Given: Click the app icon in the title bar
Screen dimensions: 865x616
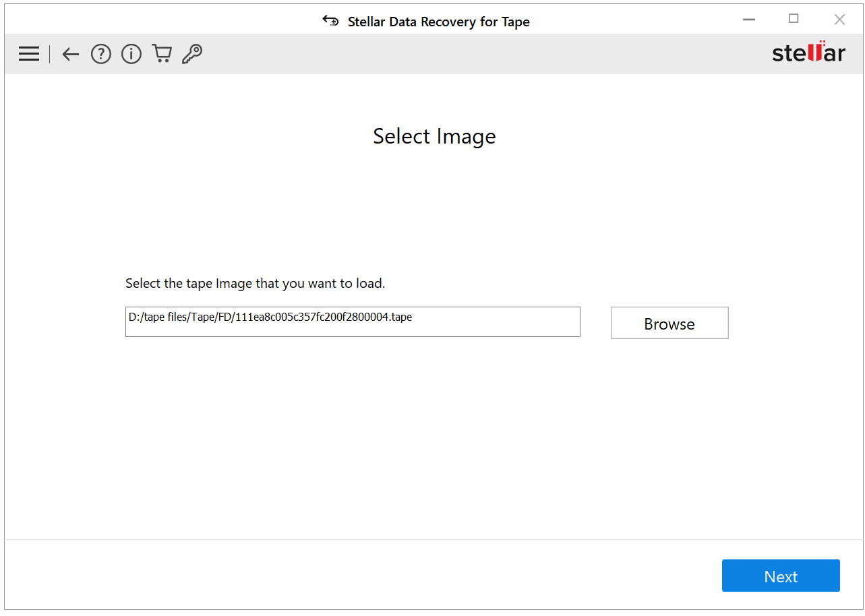Looking at the screenshot, I should pos(330,21).
